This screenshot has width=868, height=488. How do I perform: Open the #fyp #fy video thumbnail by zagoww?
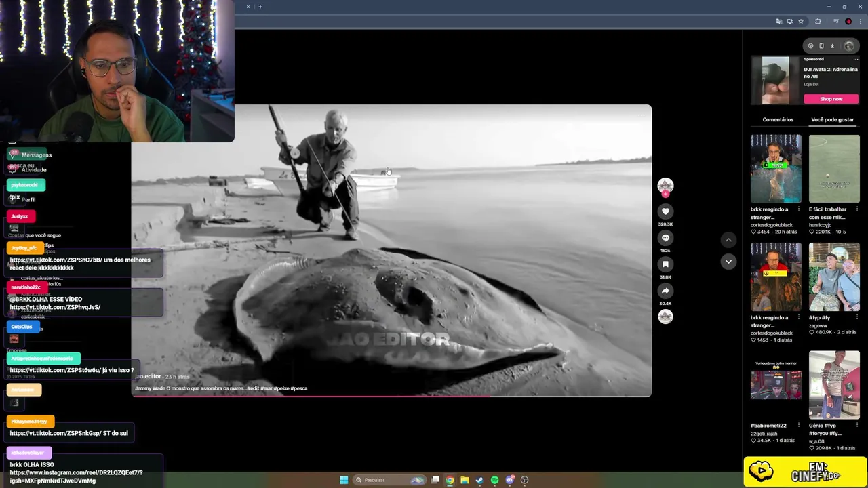click(x=834, y=277)
